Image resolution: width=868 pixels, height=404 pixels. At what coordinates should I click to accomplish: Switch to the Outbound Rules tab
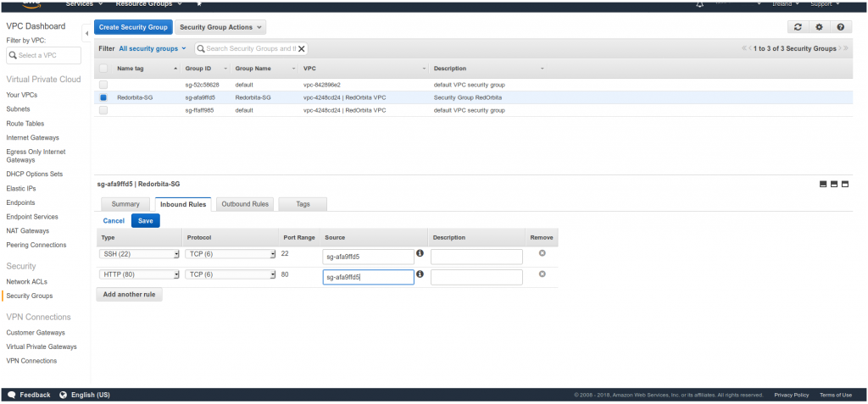(x=245, y=204)
